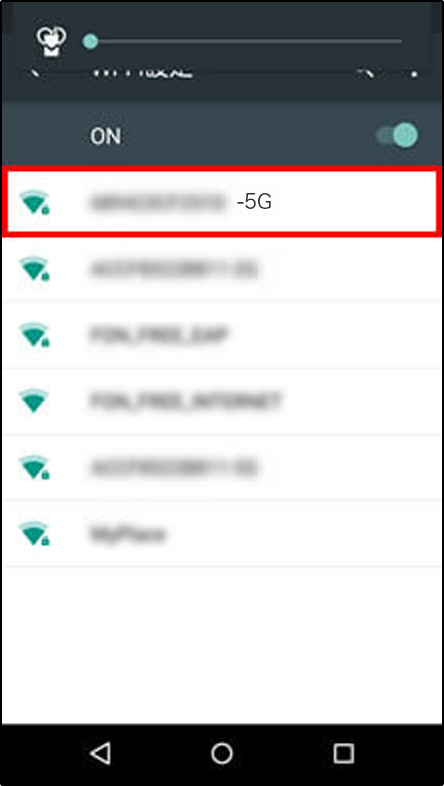Tap the Android home circle button

[221, 753]
